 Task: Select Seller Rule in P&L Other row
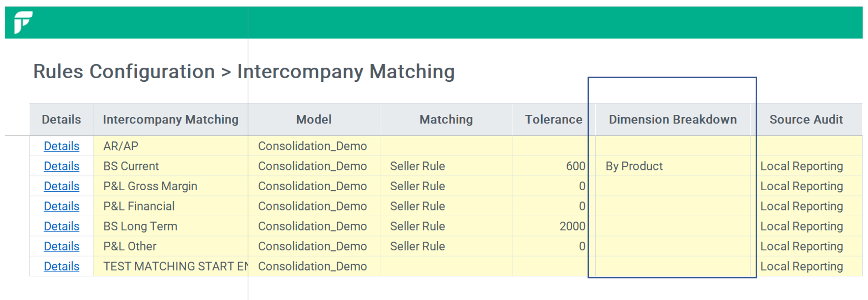tap(446, 246)
